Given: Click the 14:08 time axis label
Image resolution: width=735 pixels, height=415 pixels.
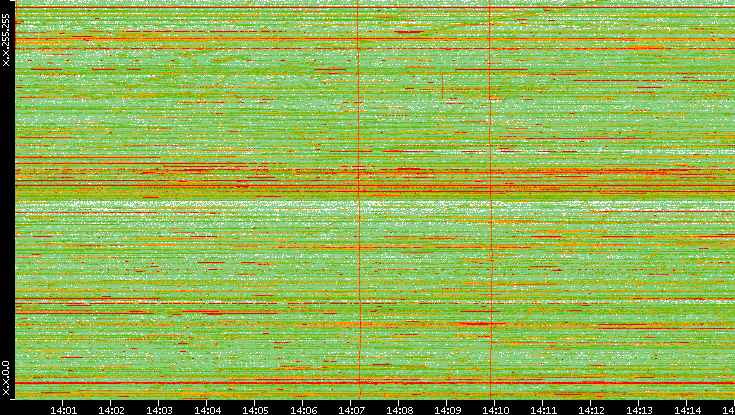Looking at the screenshot, I should pos(399,410).
